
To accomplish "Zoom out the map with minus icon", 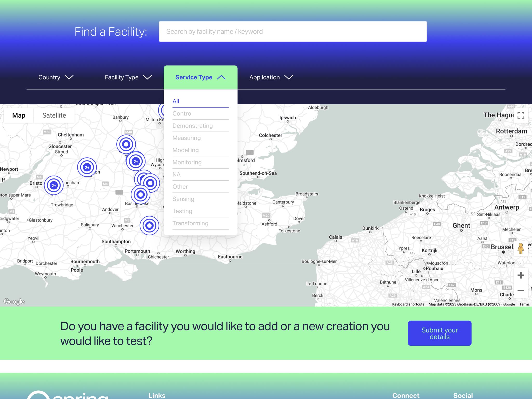I will click(x=521, y=290).
